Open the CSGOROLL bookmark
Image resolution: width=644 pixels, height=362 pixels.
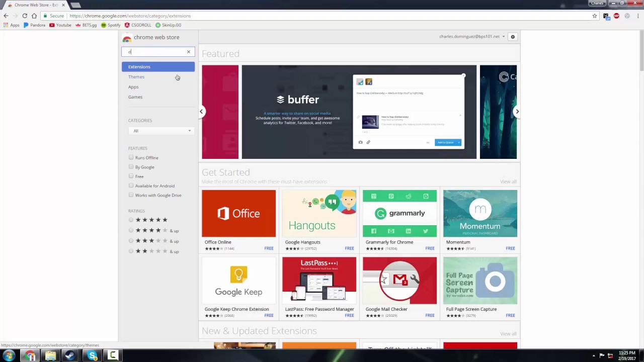pyautogui.click(x=138, y=25)
